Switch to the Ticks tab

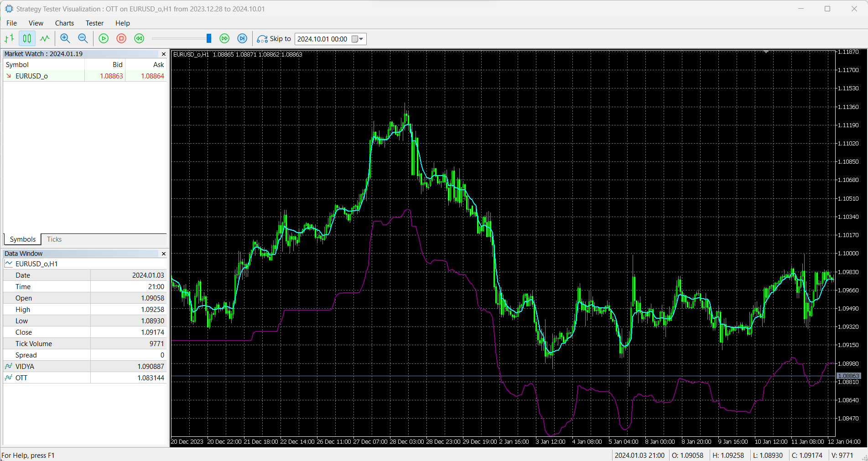54,239
